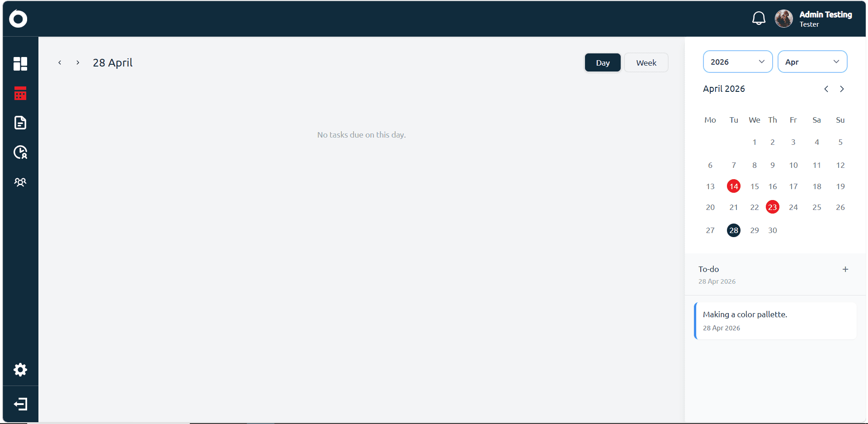Open the year dropdown showing 2026
This screenshot has width=868, height=424.
738,62
